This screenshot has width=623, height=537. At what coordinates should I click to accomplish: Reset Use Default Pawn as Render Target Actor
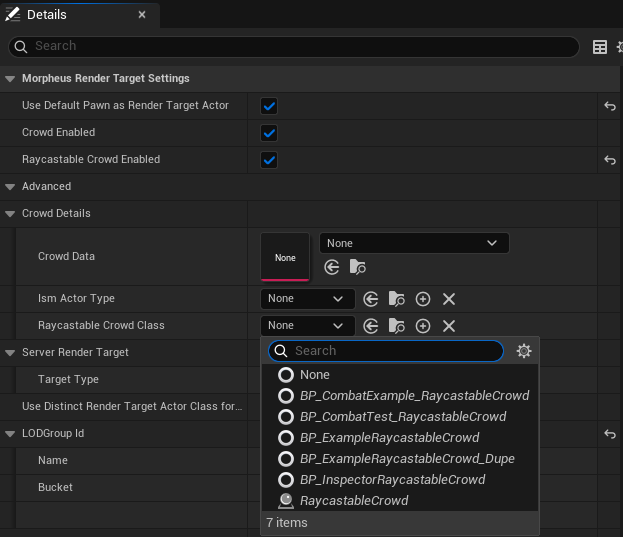609,105
